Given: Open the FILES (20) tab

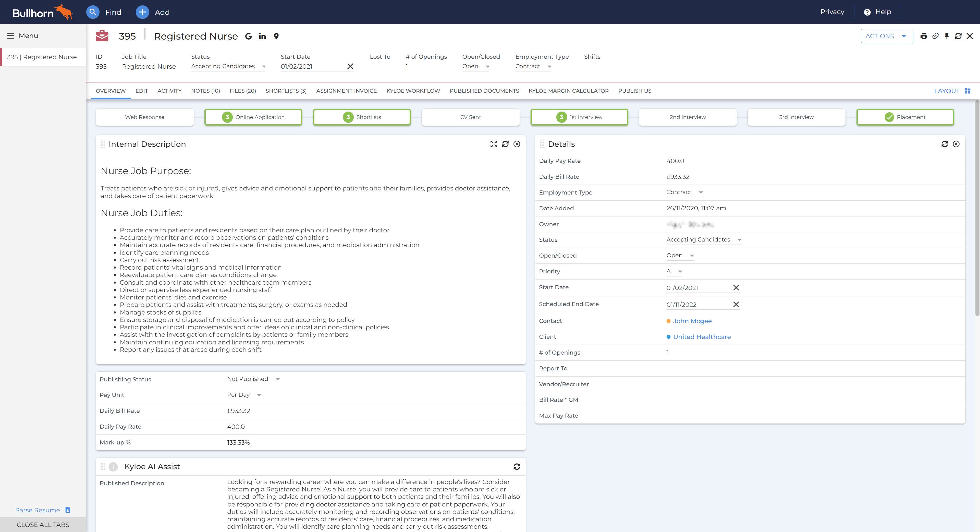Looking at the screenshot, I should (x=243, y=91).
